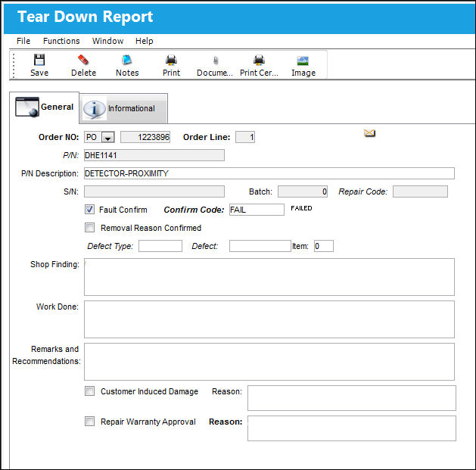Click the Defect label
Viewport: 476px width, 470px height.
tap(204, 246)
